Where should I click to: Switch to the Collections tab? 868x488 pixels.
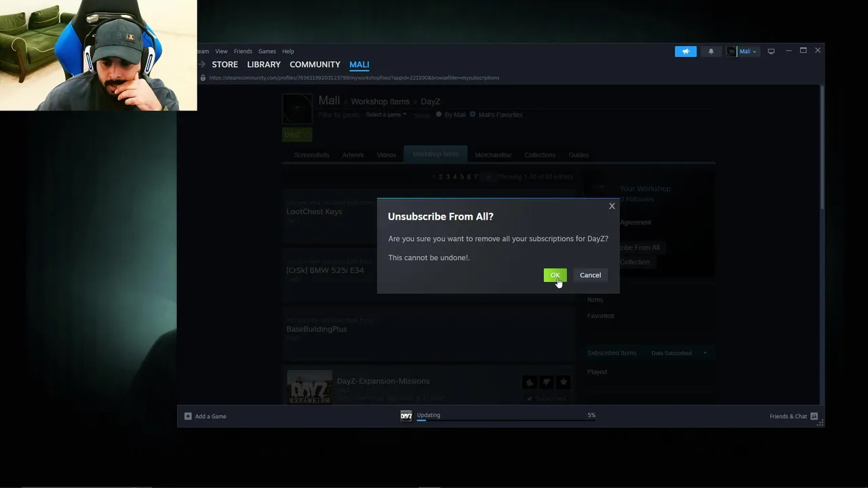pyautogui.click(x=540, y=155)
